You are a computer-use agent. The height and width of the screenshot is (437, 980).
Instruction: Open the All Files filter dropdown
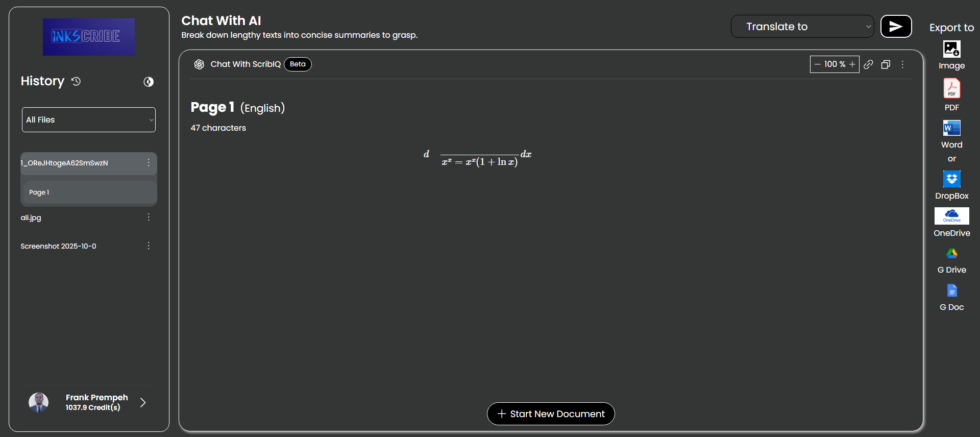coord(89,120)
